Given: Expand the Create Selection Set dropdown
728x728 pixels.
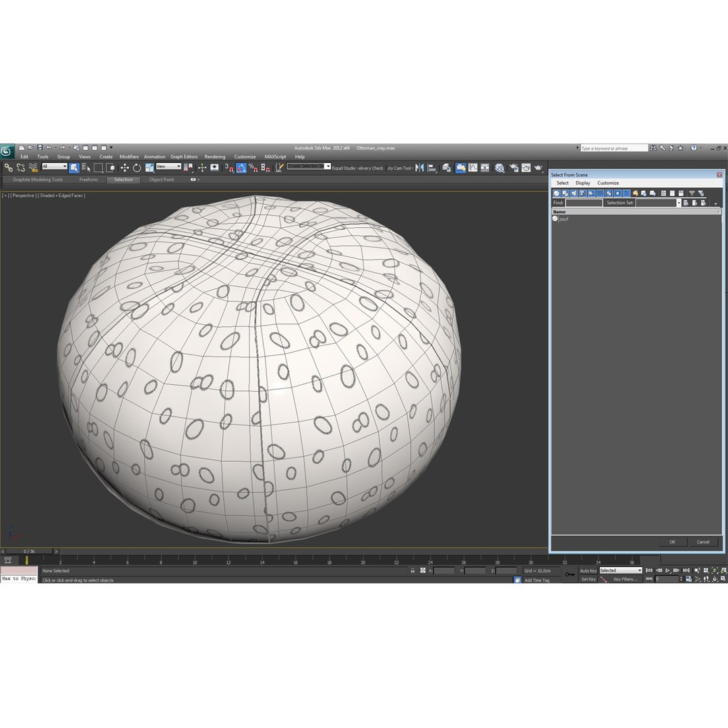Looking at the screenshot, I should [328, 166].
